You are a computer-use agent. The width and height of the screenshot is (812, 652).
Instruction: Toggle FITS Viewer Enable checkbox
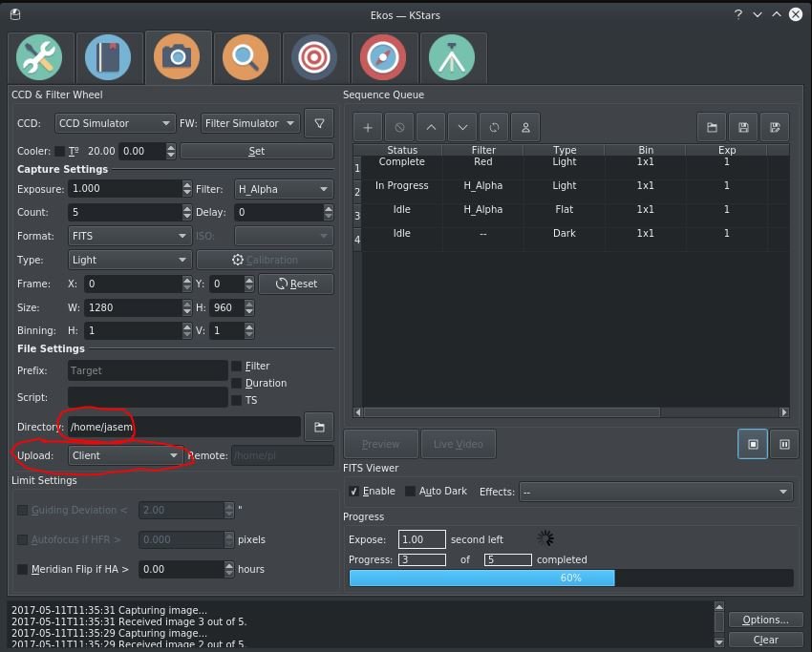353,491
